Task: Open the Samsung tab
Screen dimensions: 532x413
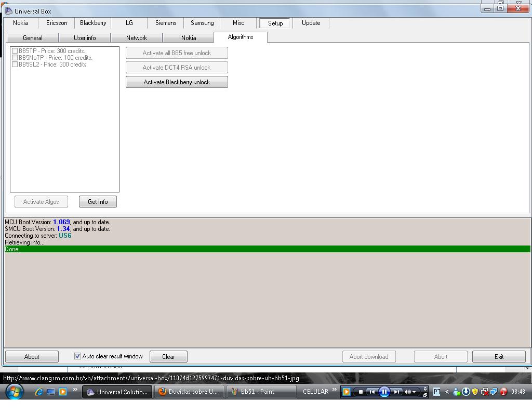Action: [x=202, y=23]
